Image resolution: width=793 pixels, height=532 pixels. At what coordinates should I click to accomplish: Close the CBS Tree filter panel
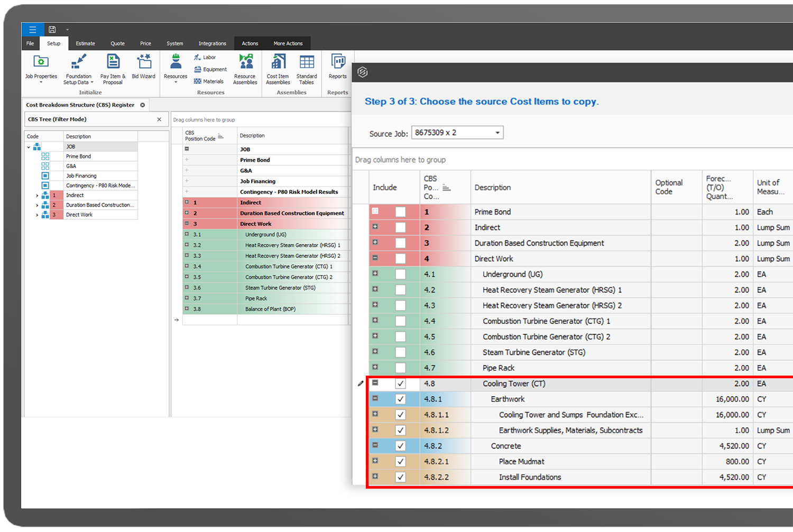point(159,119)
